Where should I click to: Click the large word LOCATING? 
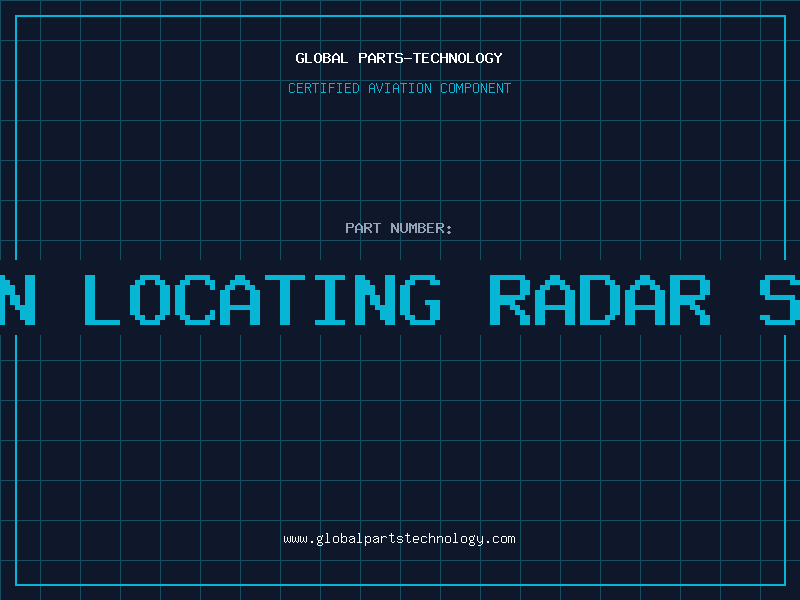pyautogui.click(x=262, y=299)
